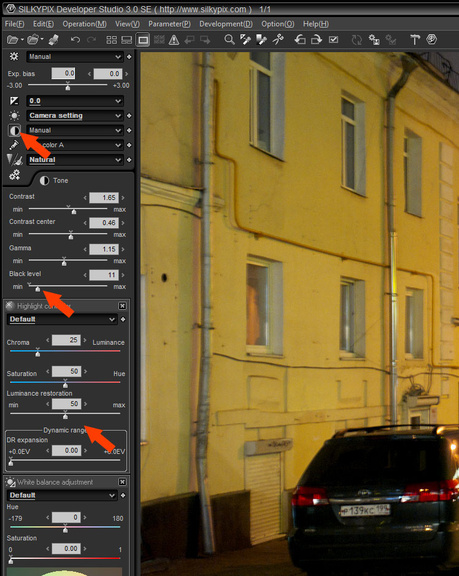
Task: Open the Option menu
Action: 278,24
